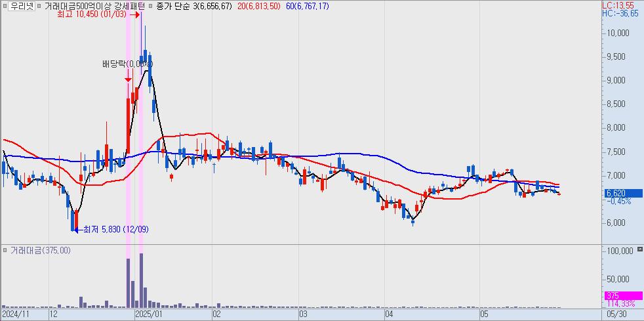Select the 거래대금(375.00) volume panel label
This screenshot has height=321, width=644.
[x=40, y=250]
